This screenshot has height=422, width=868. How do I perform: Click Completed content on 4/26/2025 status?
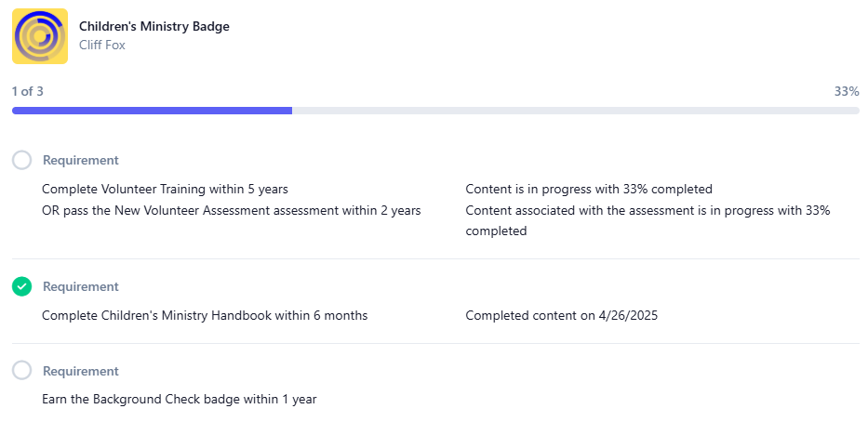[x=561, y=316]
